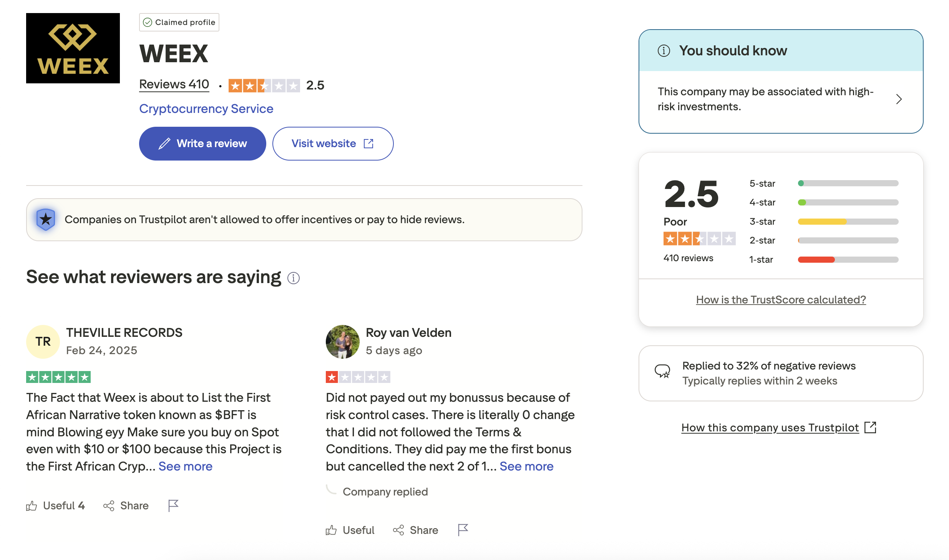The width and height of the screenshot is (949, 560).
Task: Mark THEVILLE RECORDS review as Useful
Action: coord(56,505)
